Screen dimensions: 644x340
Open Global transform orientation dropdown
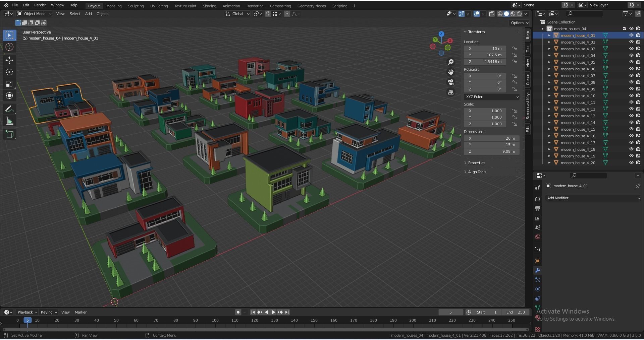[237, 14]
